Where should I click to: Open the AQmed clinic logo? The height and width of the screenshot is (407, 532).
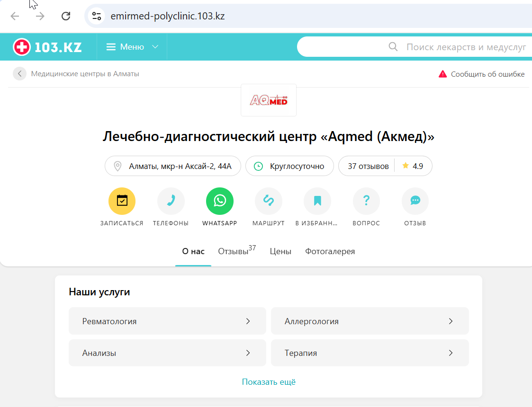(269, 100)
